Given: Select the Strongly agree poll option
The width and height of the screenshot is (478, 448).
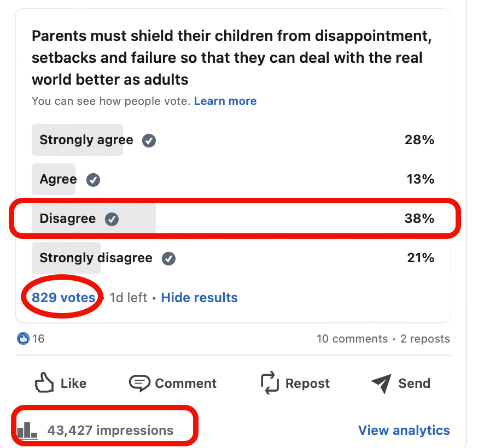Looking at the screenshot, I should point(86,140).
